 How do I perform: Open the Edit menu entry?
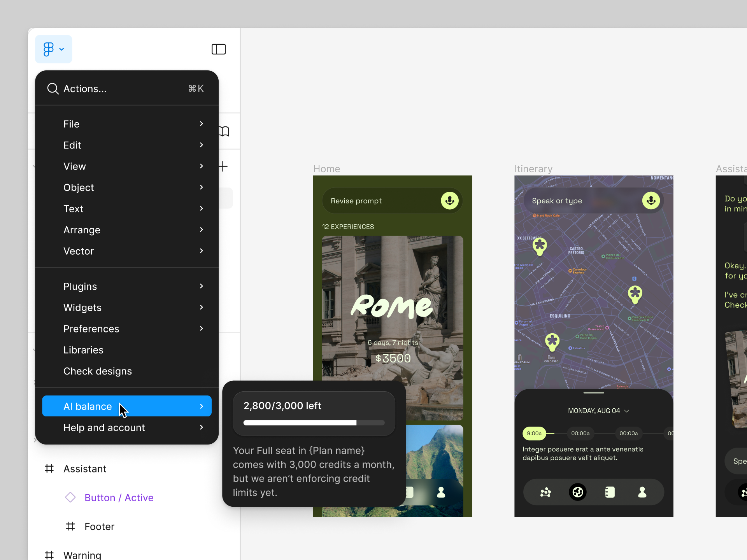click(x=72, y=145)
